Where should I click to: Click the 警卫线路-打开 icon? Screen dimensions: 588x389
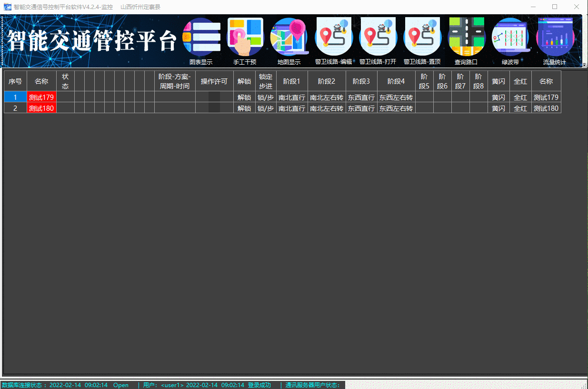(x=378, y=38)
